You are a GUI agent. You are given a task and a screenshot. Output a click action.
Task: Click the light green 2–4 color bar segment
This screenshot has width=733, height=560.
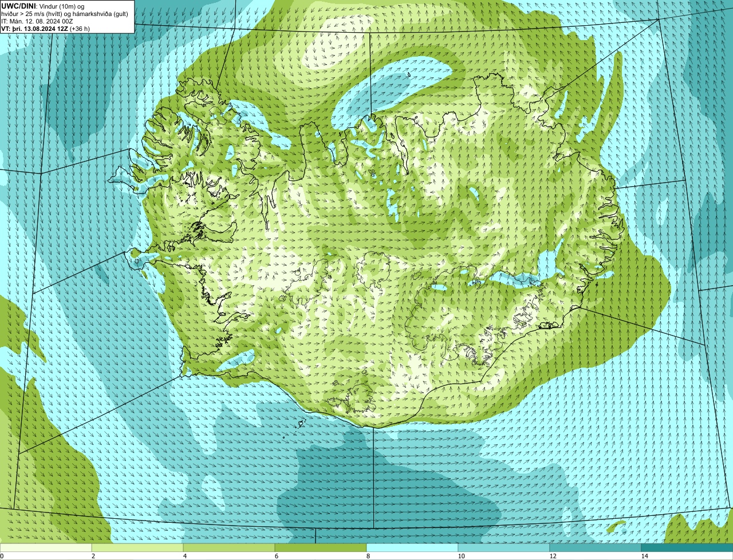coord(137,548)
